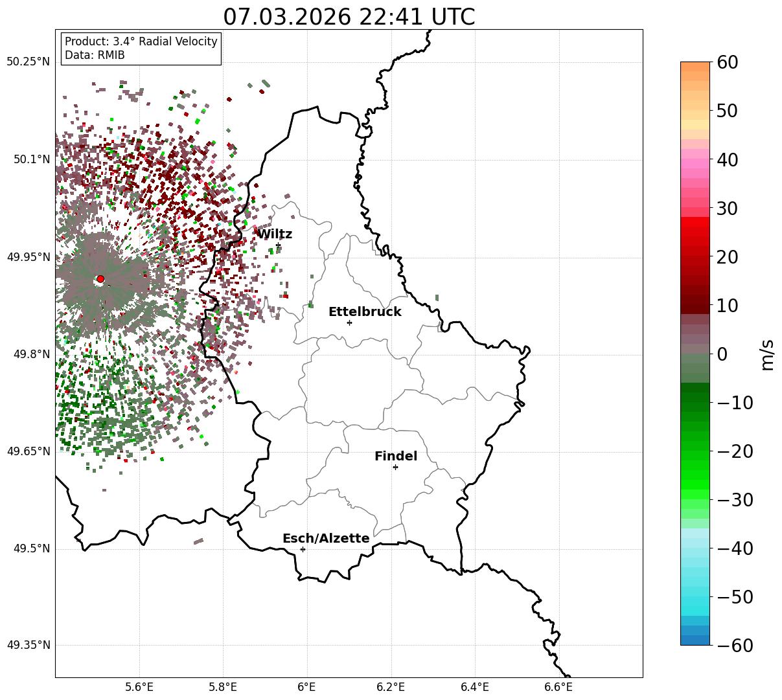Click the Data: RMIB text
The width and height of the screenshot is (782, 700).
point(95,55)
